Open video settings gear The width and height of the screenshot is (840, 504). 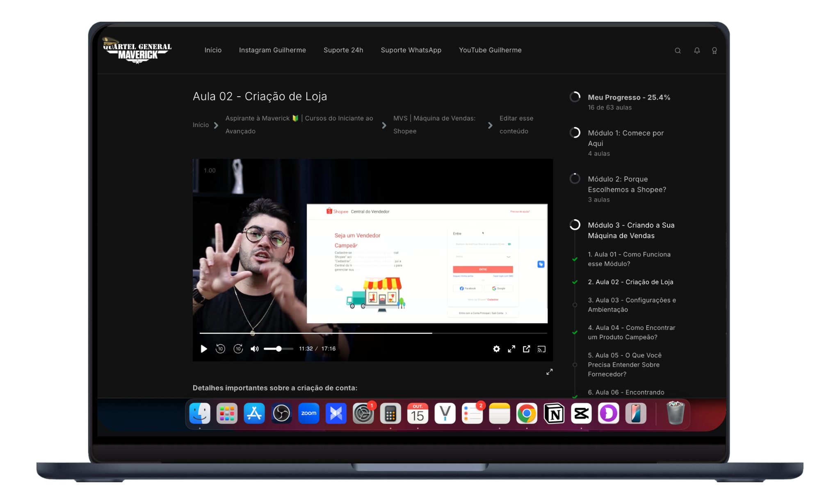[x=496, y=349]
